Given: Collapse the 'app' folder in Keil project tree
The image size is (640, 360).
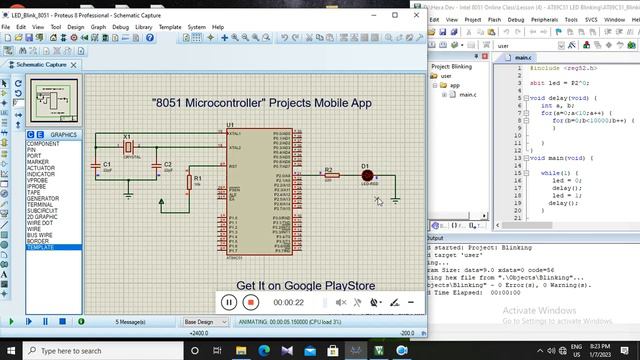Looking at the screenshot, I should [435, 85].
